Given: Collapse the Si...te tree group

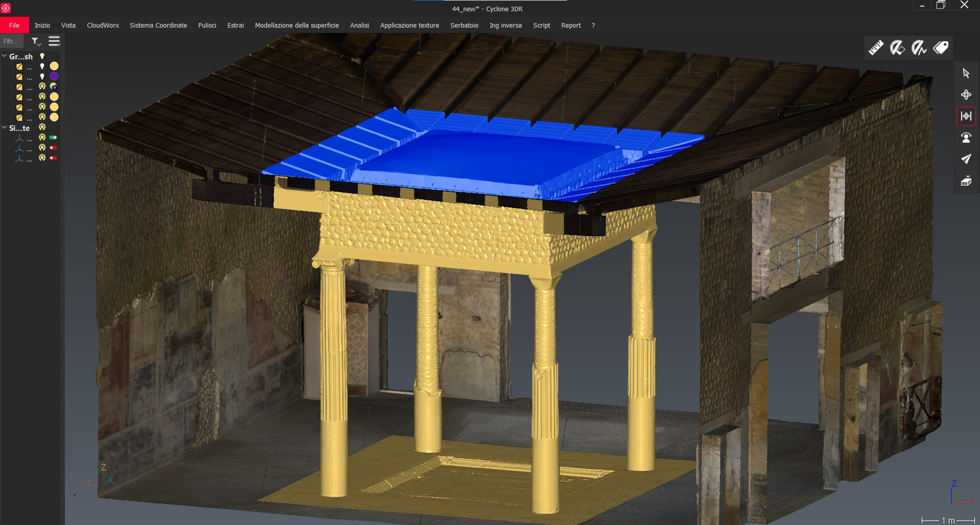Looking at the screenshot, I should [x=5, y=128].
